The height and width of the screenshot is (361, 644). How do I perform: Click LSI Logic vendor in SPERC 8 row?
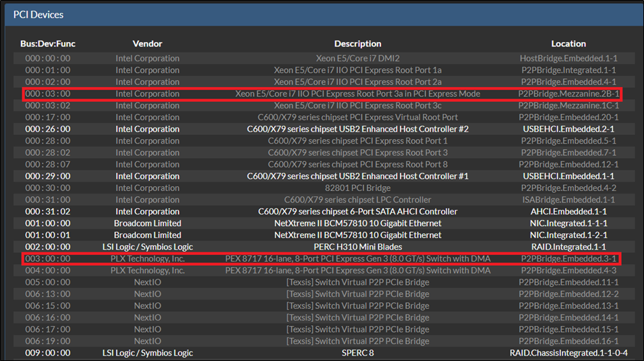click(148, 353)
